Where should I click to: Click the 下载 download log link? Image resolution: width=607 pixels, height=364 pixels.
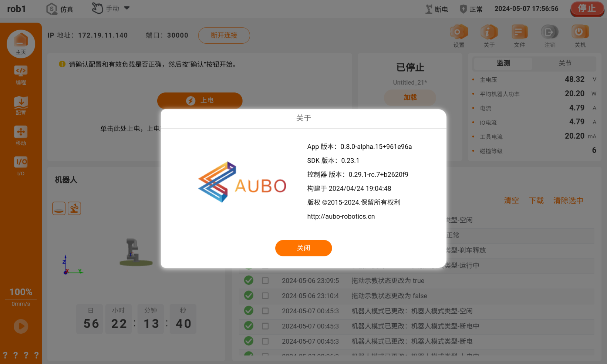(x=536, y=200)
